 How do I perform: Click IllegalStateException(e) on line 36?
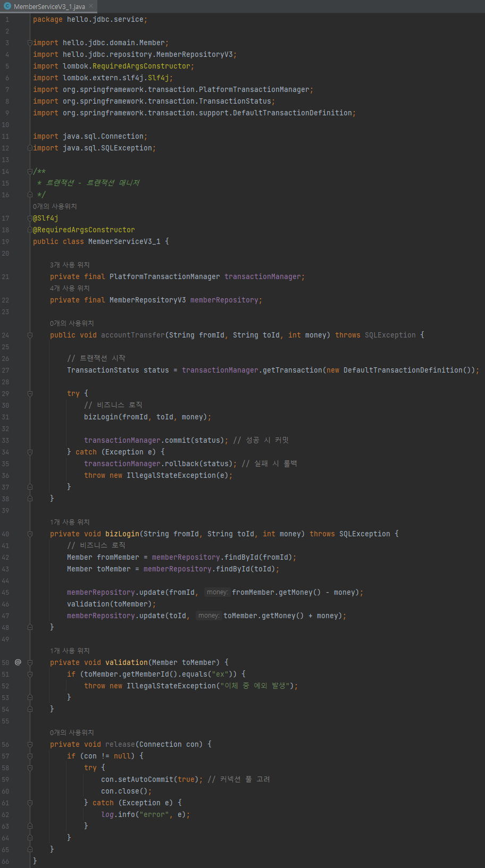coord(178,475)
